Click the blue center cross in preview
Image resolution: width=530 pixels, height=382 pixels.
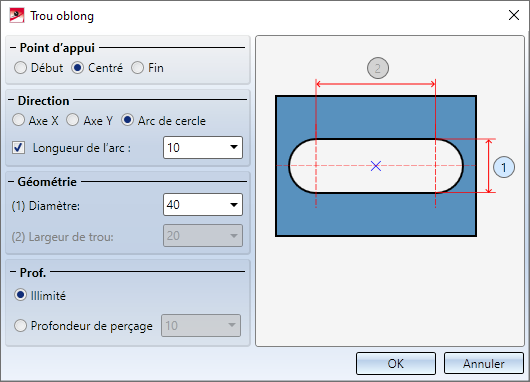tap(376, 166)
